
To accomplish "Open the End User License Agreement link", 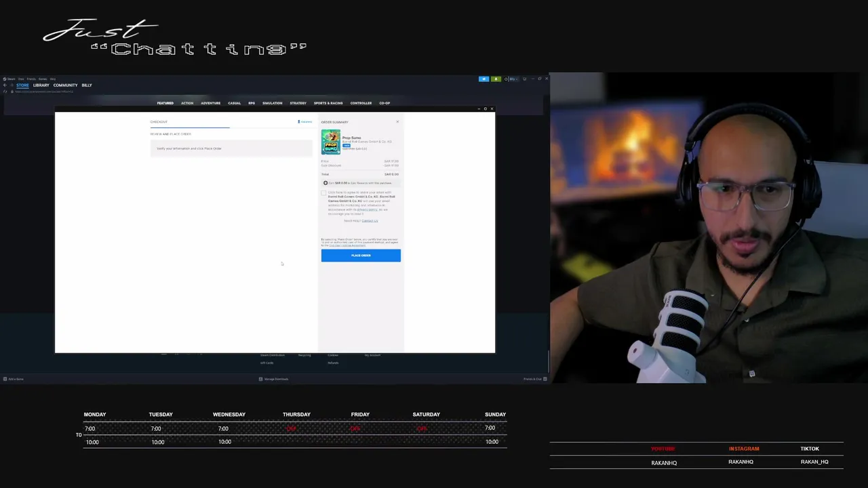I will click(x=347, y=245).
